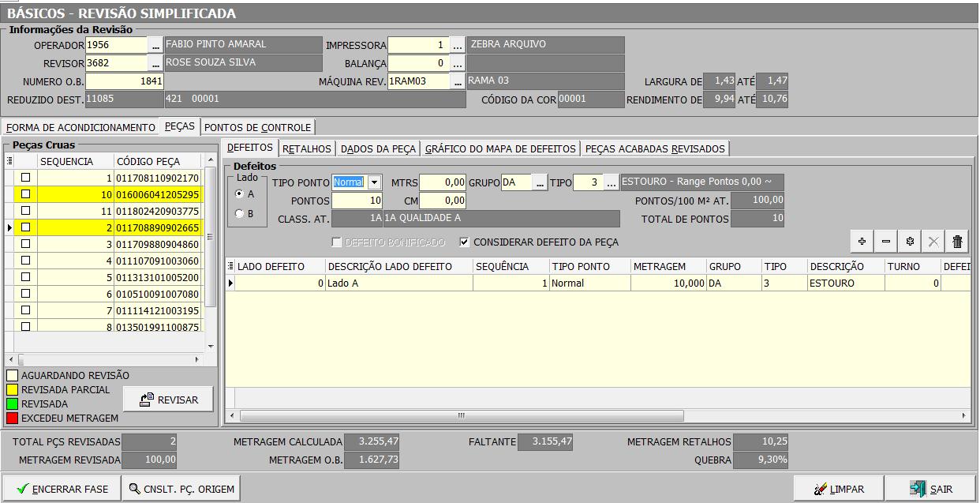Viewport: 980px width, 503px height.
Task: Open the IMPRESSORA lookup ellipsis button
Action: (x=458, y=45)
